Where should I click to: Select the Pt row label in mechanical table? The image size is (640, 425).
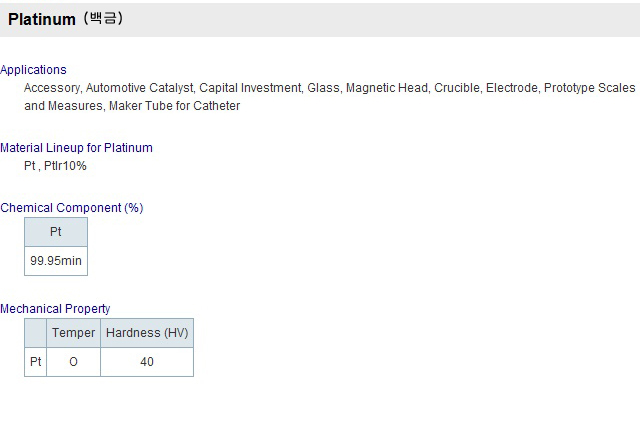36,362
